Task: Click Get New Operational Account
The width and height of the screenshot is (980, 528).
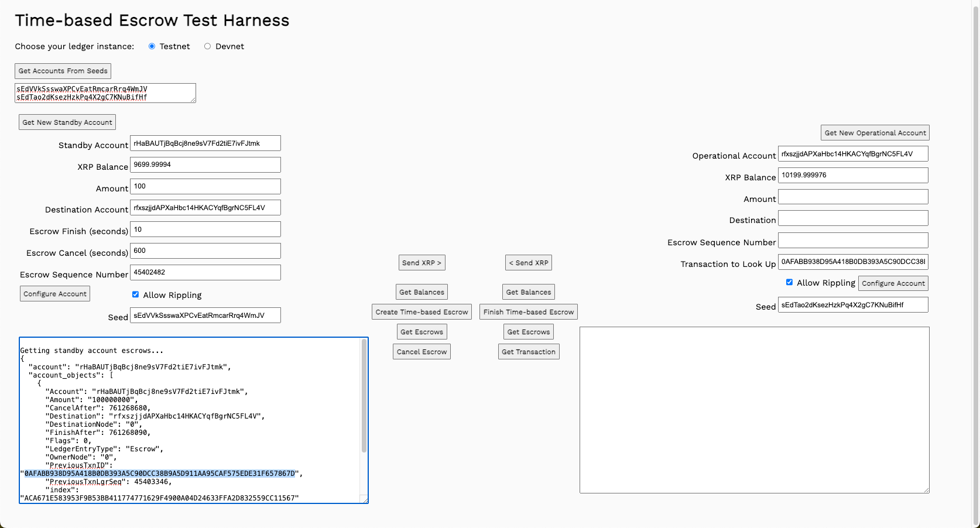Action: (x=875, y=132)
